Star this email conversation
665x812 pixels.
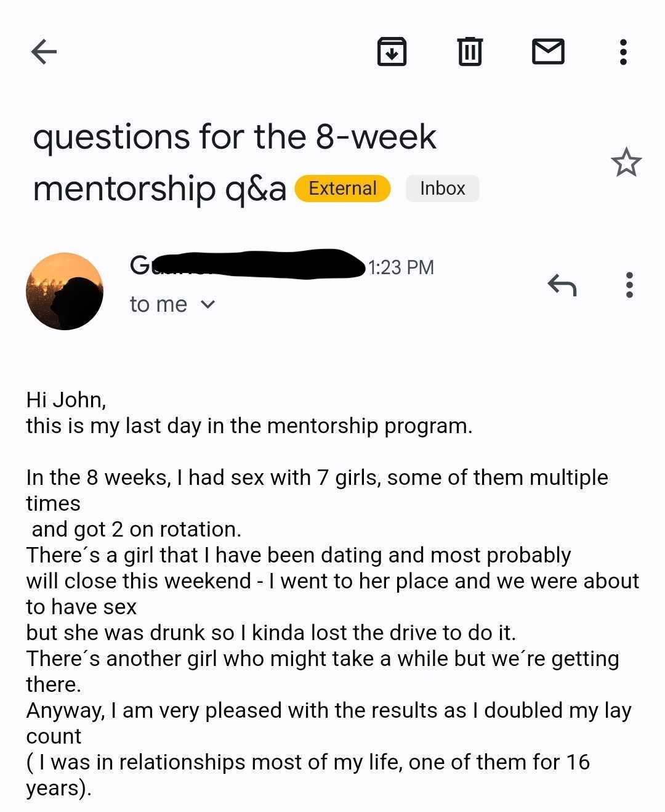pyautogui.click(x=626, y=163)
